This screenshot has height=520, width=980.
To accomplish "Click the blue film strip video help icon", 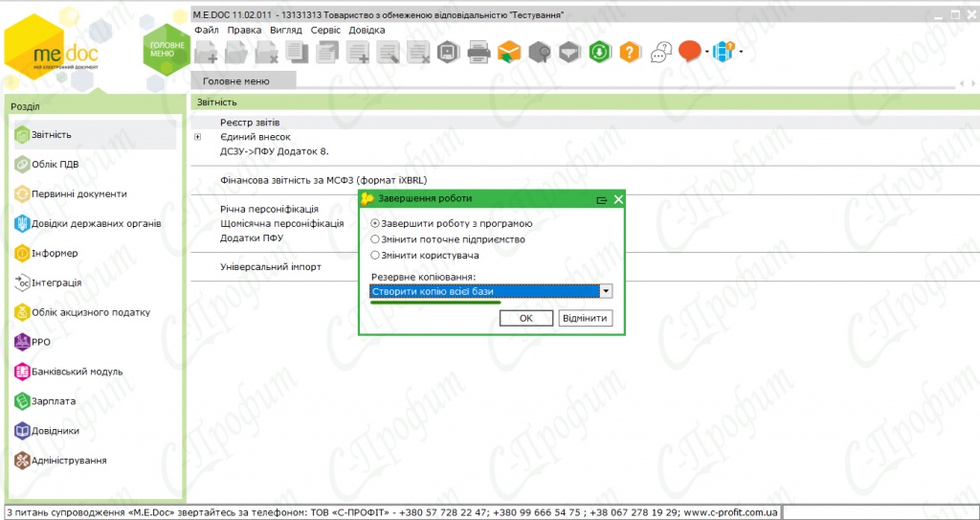I will coord(725,52).
